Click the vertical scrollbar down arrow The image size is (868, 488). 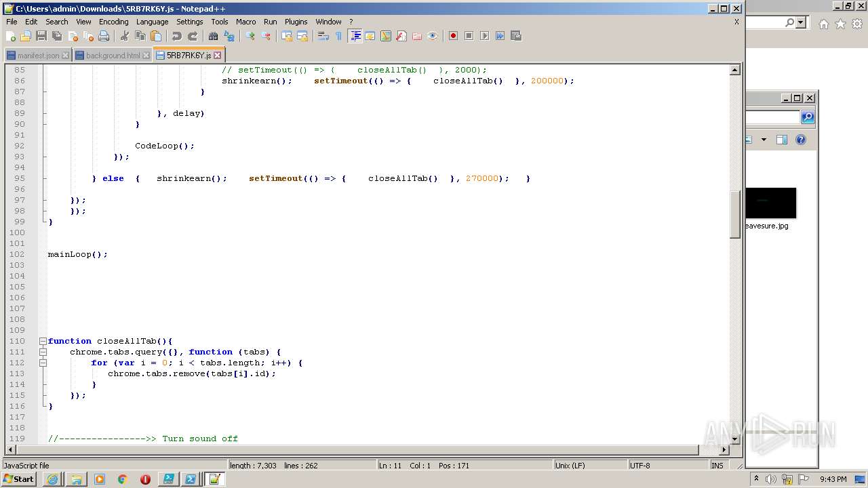coord(734,439)
